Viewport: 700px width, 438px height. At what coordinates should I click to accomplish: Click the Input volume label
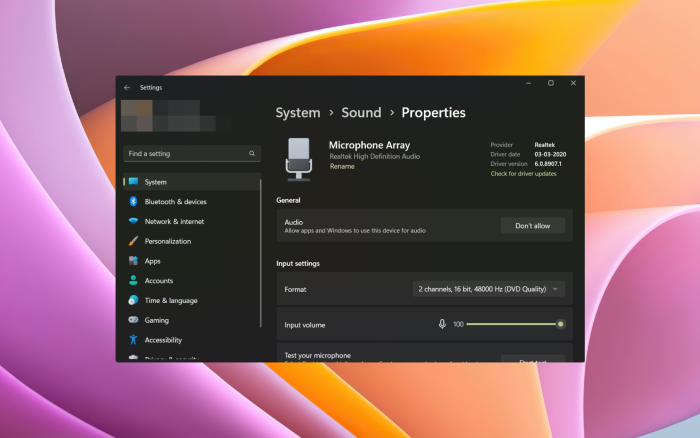[x=304, y=325]
